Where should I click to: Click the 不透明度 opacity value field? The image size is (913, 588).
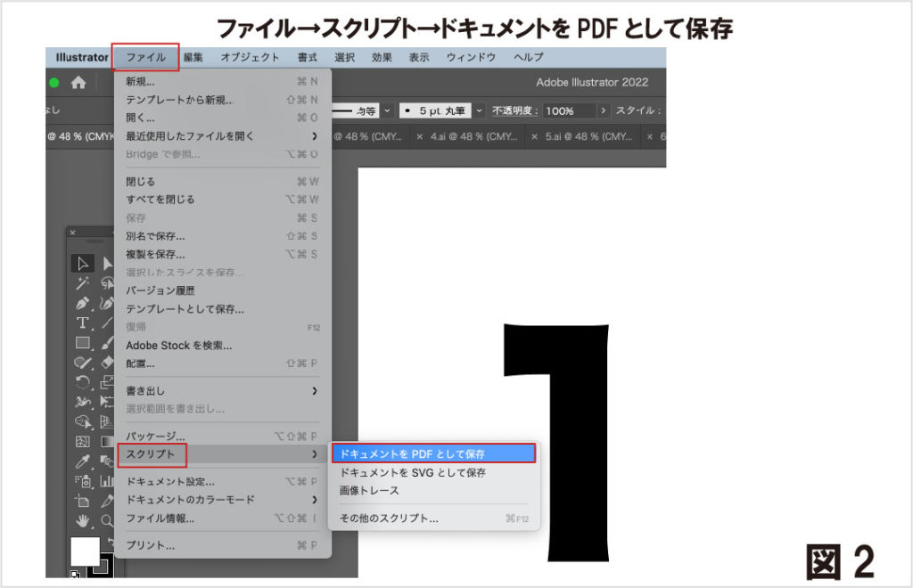coord(568,111)
